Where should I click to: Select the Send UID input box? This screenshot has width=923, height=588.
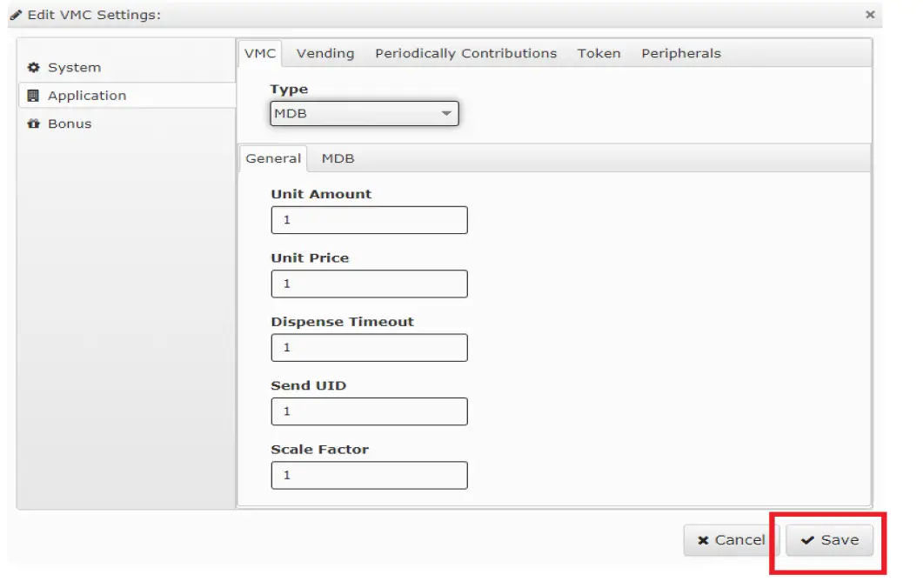pos(369,411)
